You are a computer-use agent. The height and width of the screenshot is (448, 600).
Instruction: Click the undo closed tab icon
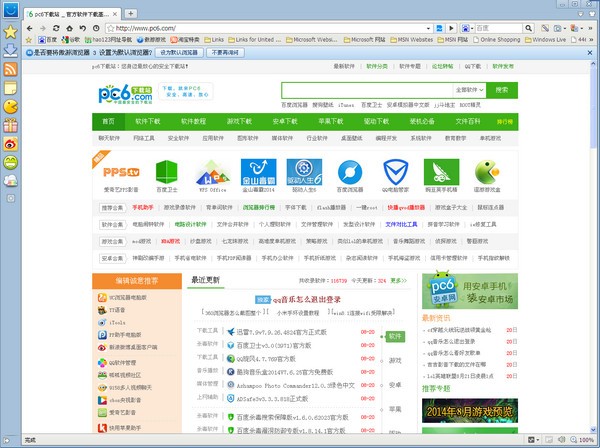83,28
